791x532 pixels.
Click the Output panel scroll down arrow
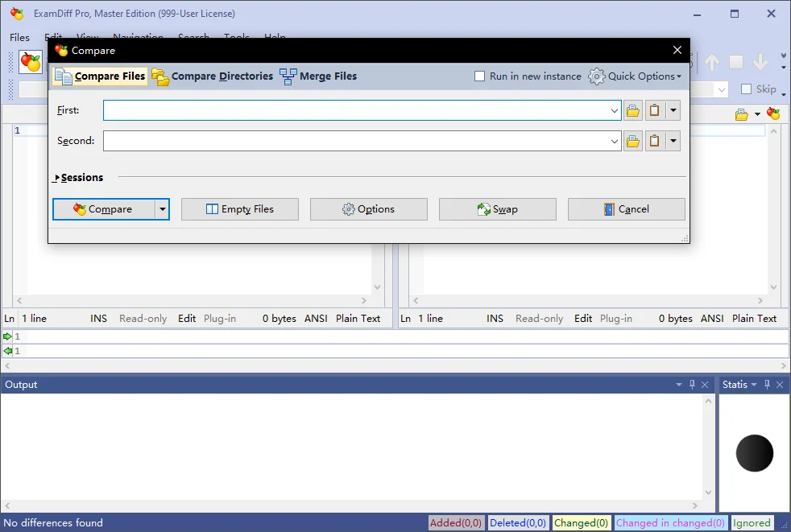coord(708,493)
